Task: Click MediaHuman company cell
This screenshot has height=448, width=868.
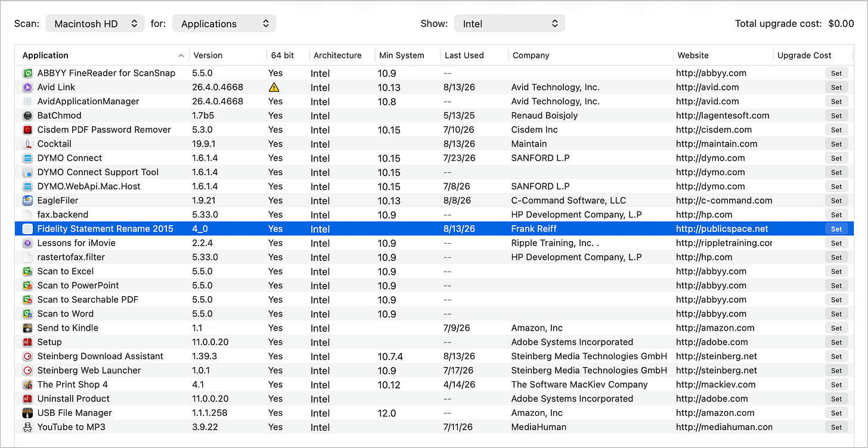Action: click(539, 427)
